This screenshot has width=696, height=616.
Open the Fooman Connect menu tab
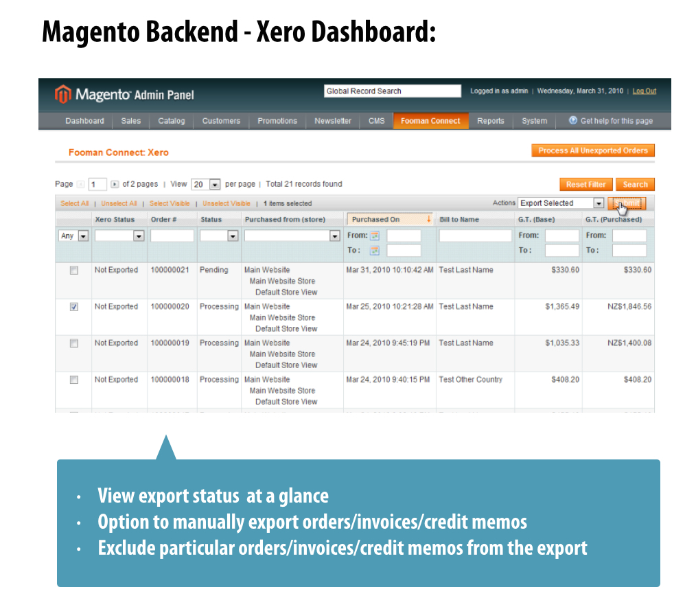point(430,121)
